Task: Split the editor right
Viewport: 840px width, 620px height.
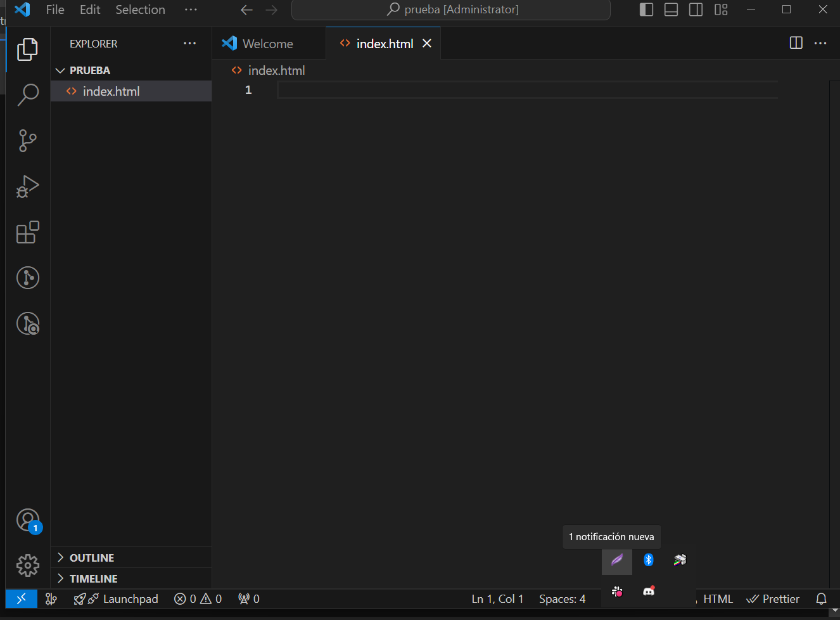Action: [796, 43]
